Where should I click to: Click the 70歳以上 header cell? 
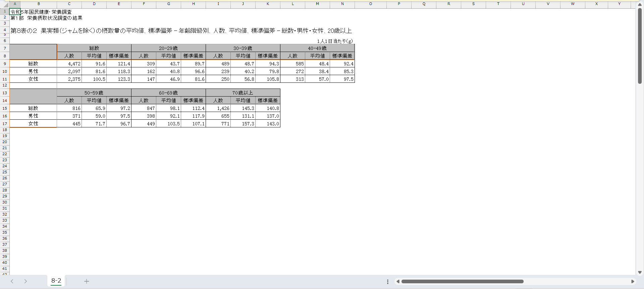tap(243, 93)
